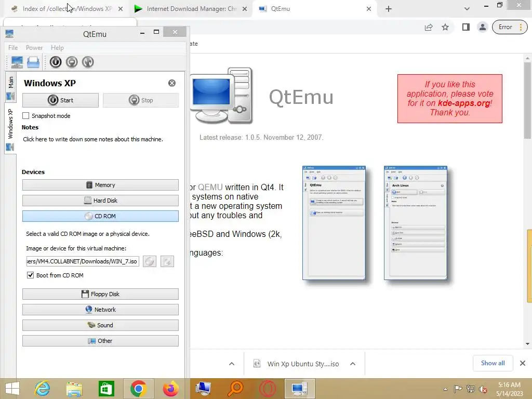
Task: Click Show all downloads button
Action: (493, 363)
